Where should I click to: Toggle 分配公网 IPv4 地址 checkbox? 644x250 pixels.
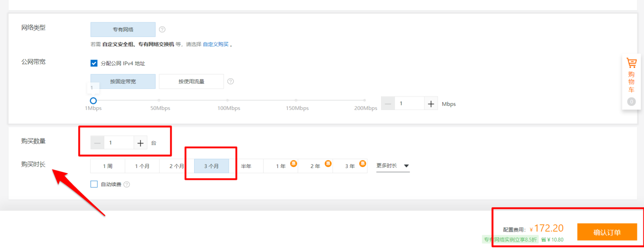94,63
